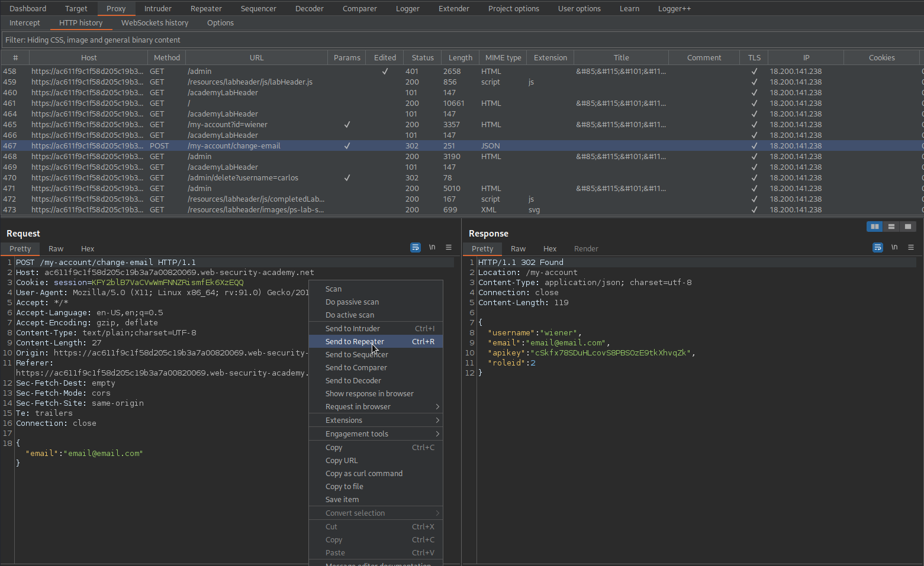Click the Params checkmark in row 465
924x566 pixels.
[x=347, y=125]
